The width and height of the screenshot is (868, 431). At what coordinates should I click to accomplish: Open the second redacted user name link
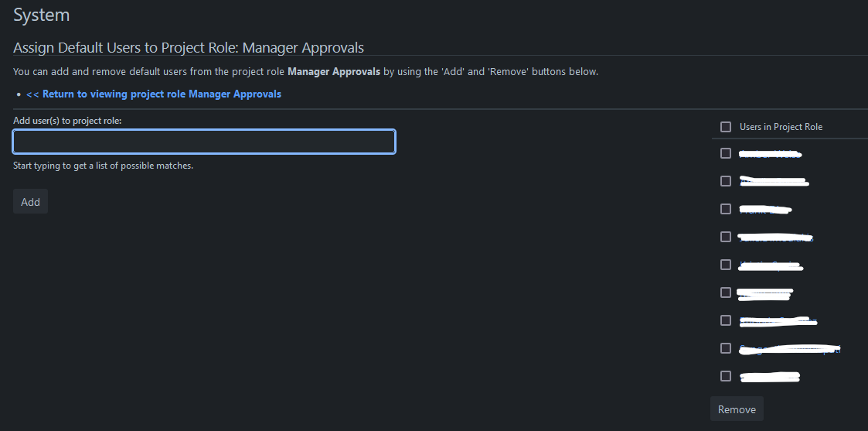coord(774,182)
